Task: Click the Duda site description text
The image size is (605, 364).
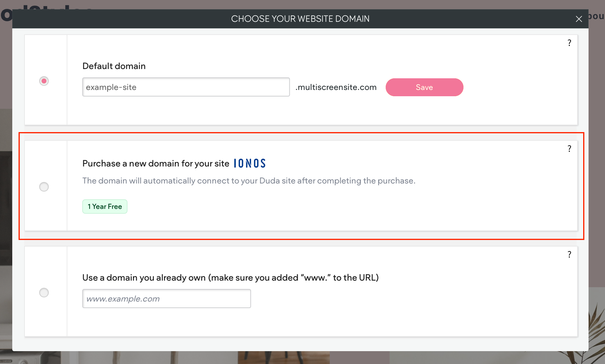Action: point(249,181)
